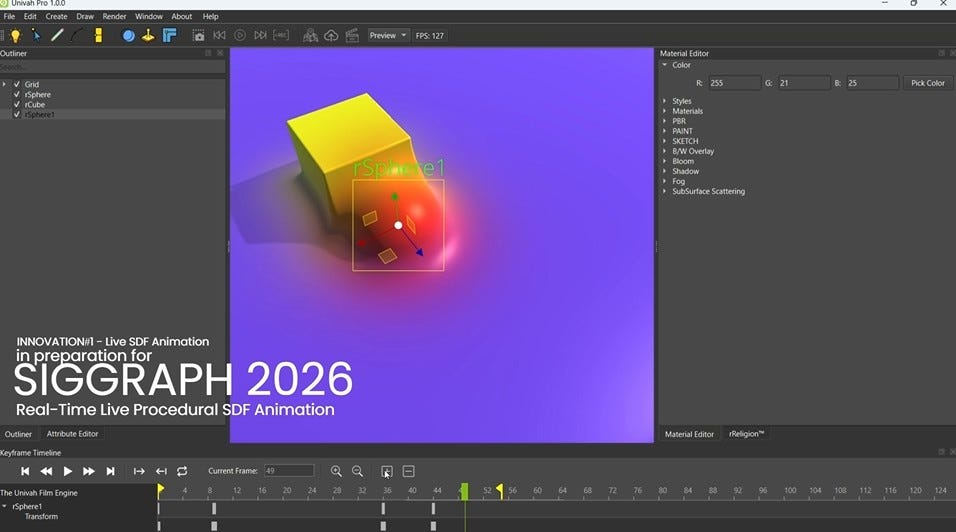
Task: Click the cloud upload icon
Action: pos(330,36)
